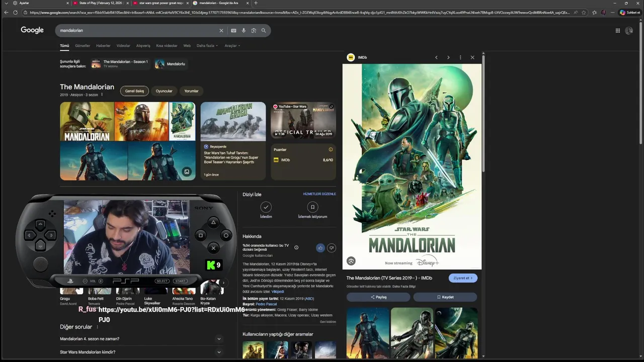Screen dimensions: 644x362
Task: Click info icon next to %94 rating
Action: click(296, 247)
